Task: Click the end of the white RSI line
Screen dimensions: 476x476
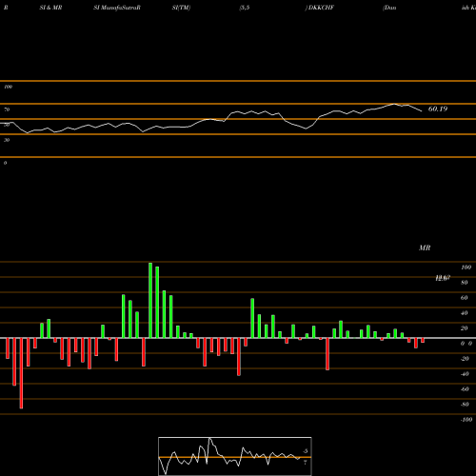Action: 422,111
